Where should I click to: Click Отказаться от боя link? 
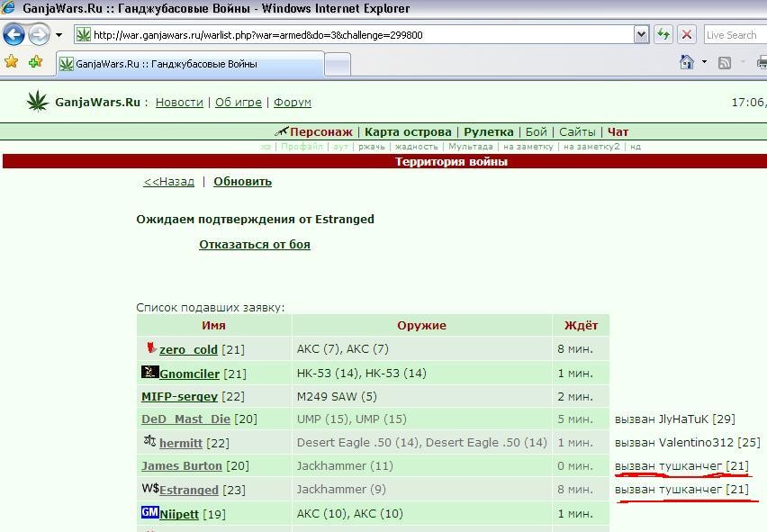[255, 245]
